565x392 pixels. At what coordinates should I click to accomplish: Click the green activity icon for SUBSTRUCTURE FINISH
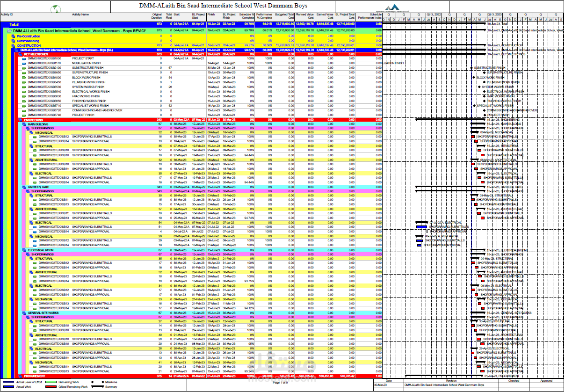point(24,68)
